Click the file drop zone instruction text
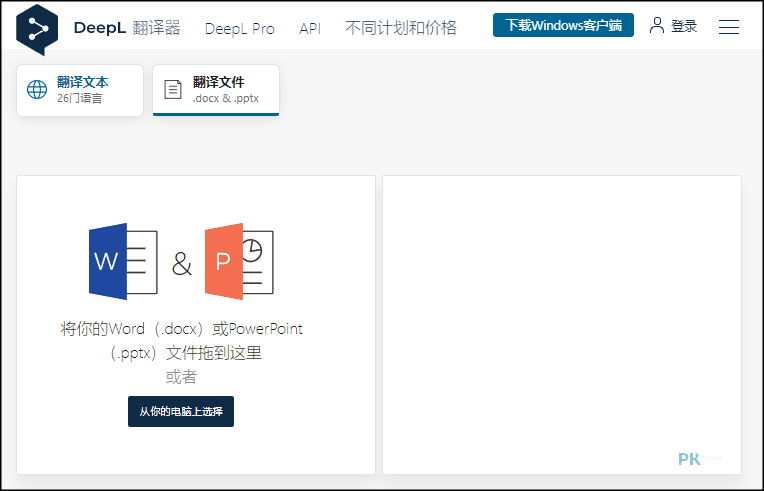 click(181, 341)
